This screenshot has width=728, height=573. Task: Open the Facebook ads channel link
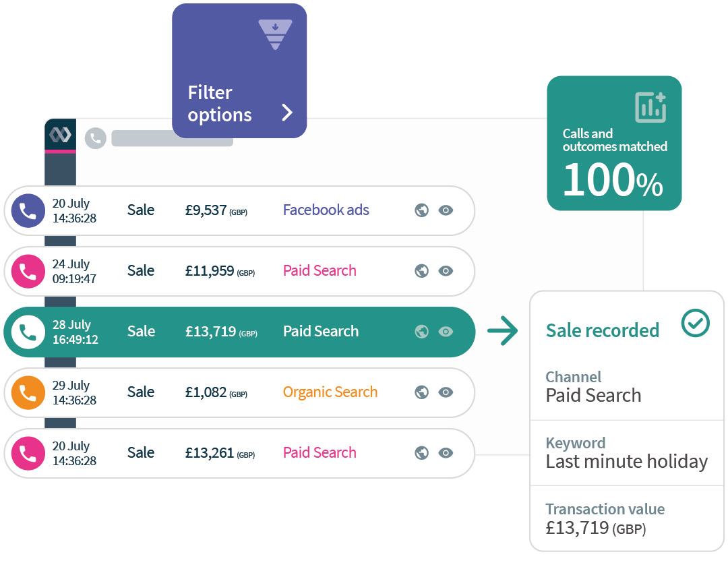pyautogui.click(x=326, y=210)
